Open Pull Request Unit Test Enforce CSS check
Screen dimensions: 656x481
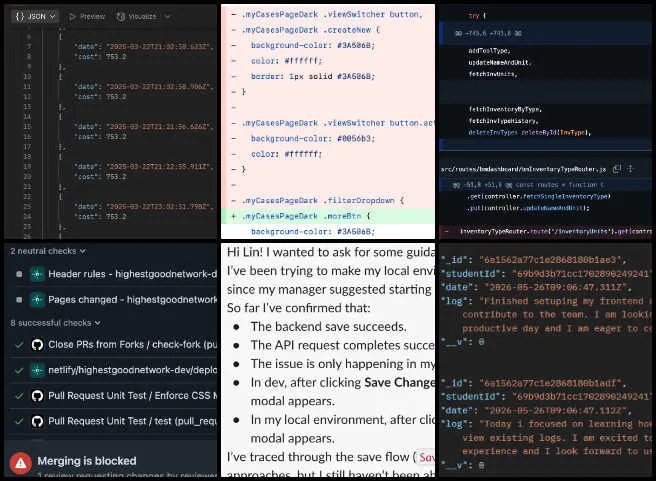coord(133,396)
